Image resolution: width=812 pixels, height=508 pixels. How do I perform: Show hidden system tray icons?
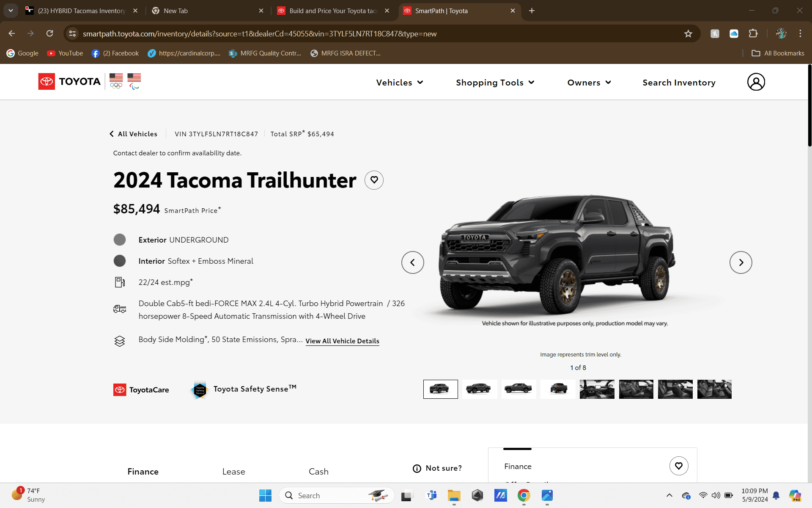pos(669,495)
